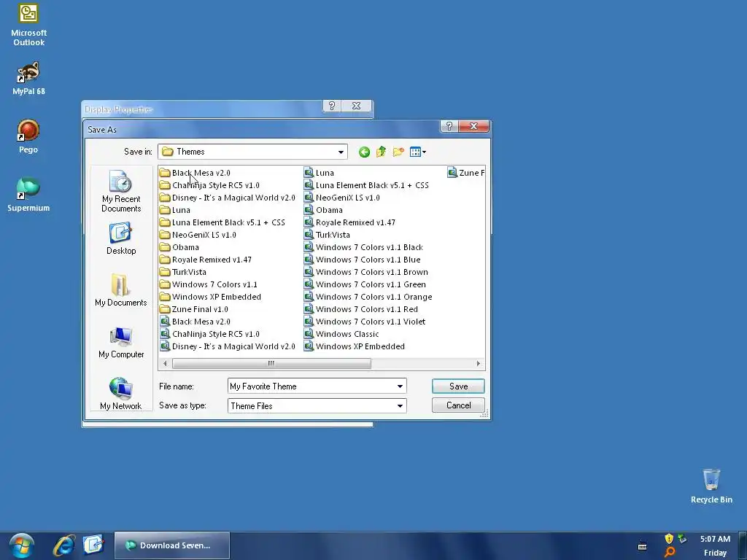Select the Black Mesa v2.0 folder
Screen dimensions: 747x560
coord(195,173)
